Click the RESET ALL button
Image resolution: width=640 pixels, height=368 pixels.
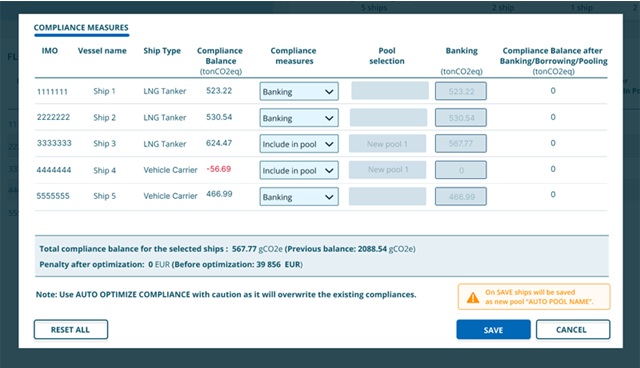[x=71, y=330]
